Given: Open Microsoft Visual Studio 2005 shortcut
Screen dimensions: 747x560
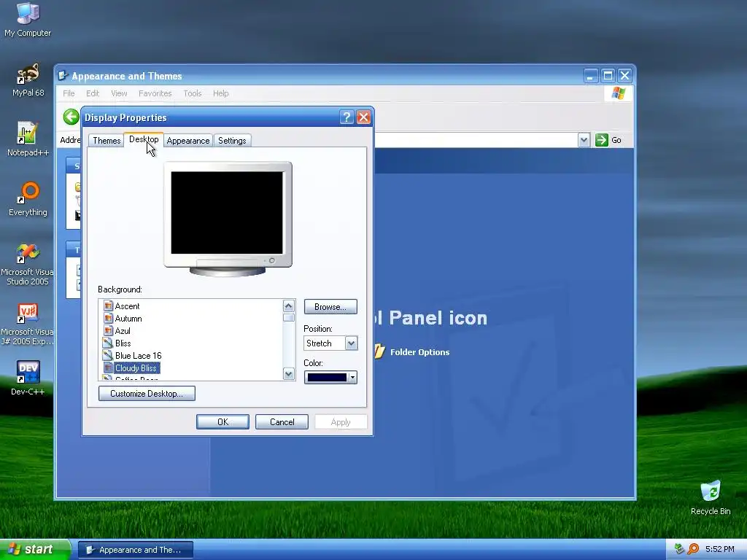Looking at the screenshot, I should coord(27,265).
